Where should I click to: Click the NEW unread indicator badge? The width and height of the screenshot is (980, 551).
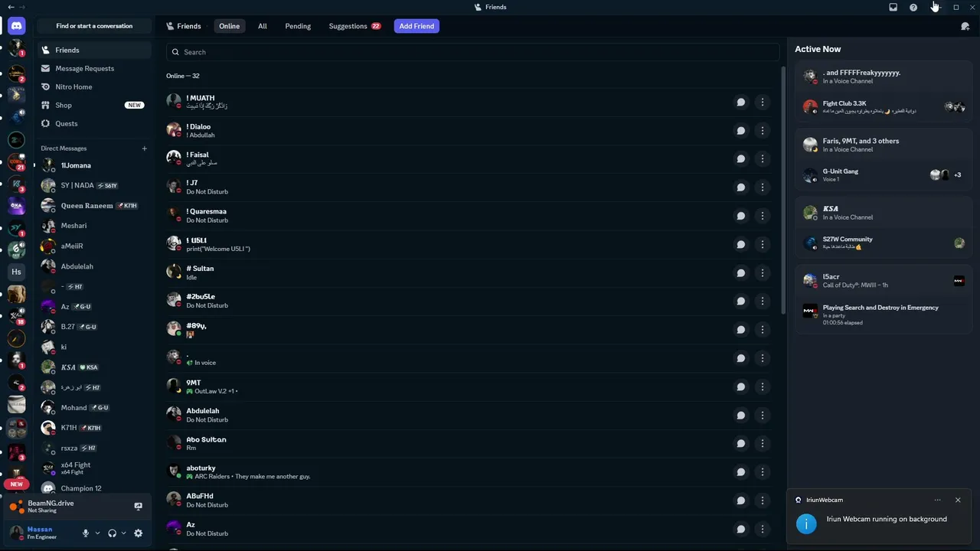point(16,484)
